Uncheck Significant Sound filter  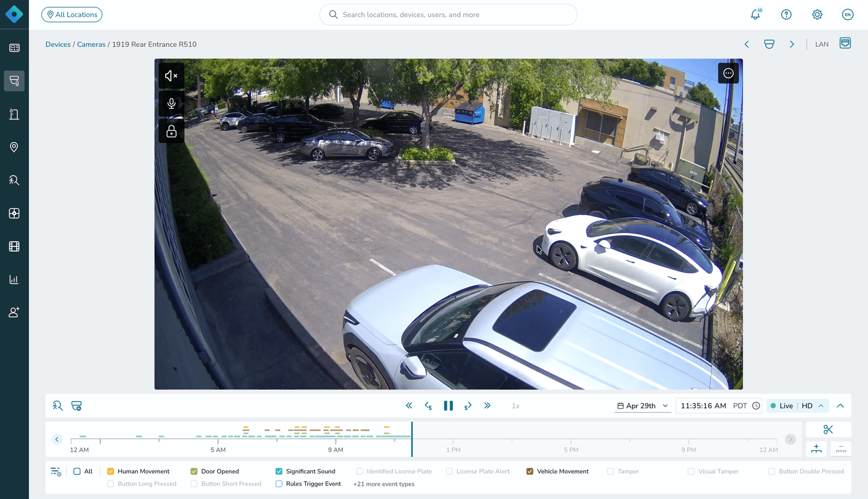coord(279,472)
